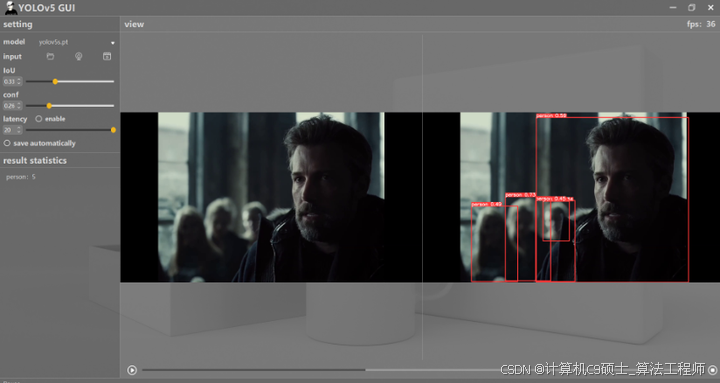This screenshot has height=383, width=720.
Task: Click the 'view' panel header
Action: point(134,24)
